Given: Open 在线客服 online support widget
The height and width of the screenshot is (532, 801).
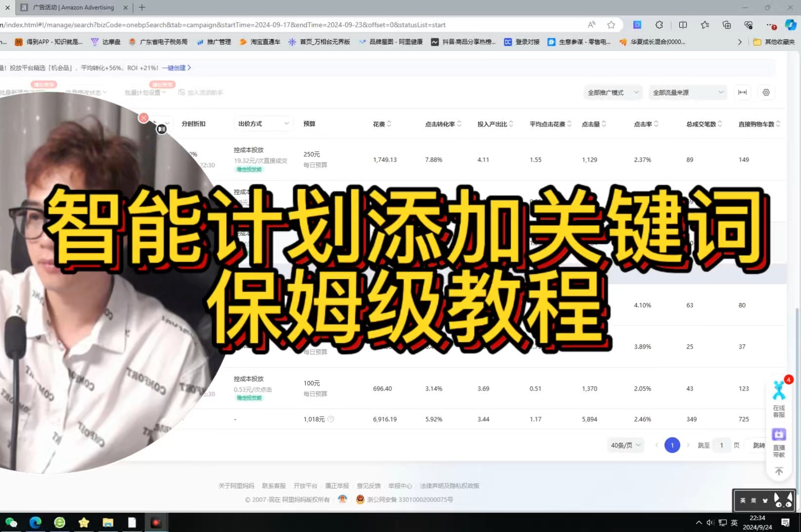Looking at the screenshot, I should 779,399.
